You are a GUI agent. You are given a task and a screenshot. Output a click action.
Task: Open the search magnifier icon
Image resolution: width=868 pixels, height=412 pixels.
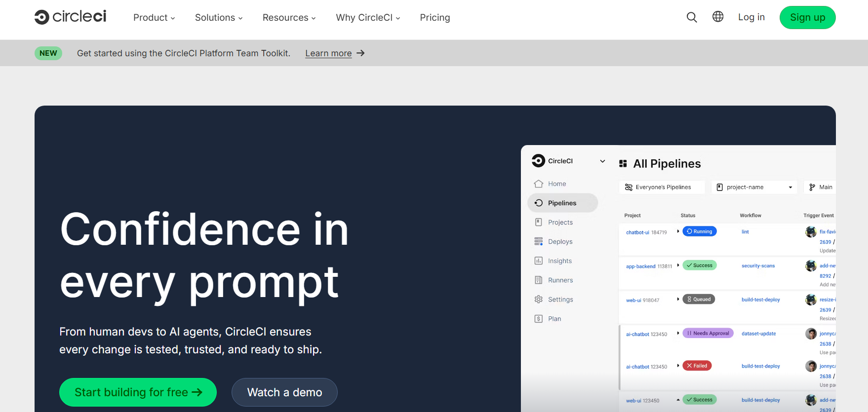(x=692, y=17)
